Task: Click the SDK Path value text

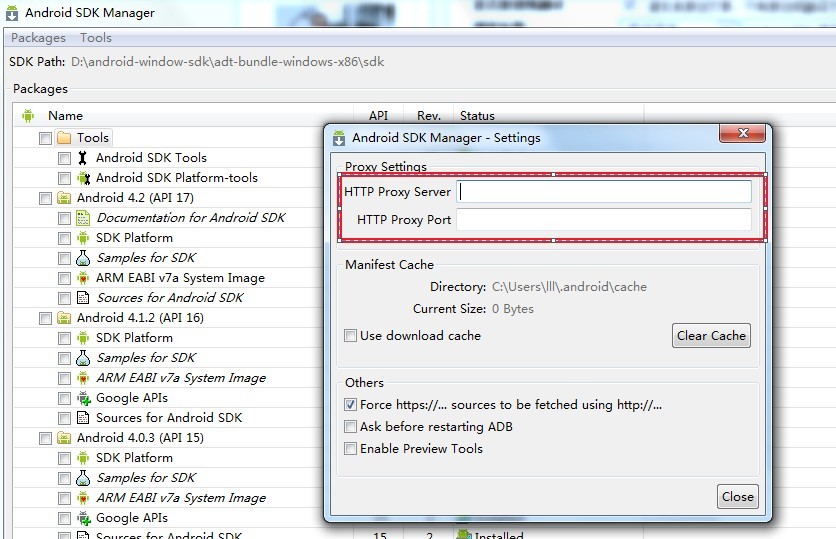Action: click(228, 62)
